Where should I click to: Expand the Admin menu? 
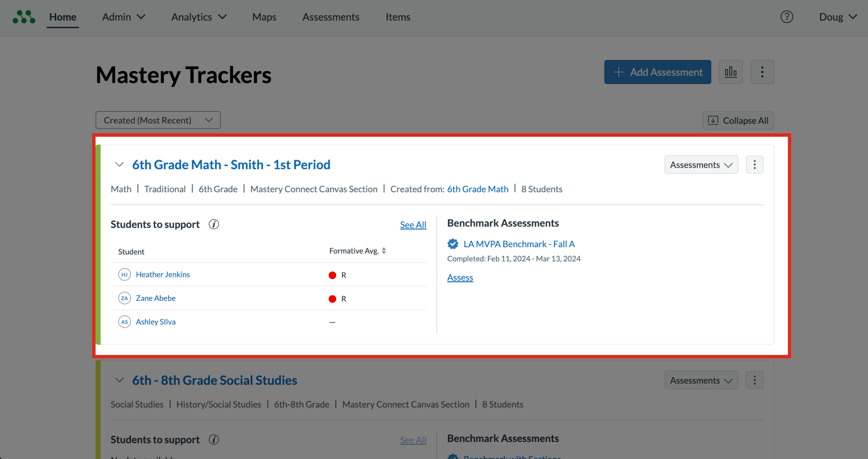124,17
